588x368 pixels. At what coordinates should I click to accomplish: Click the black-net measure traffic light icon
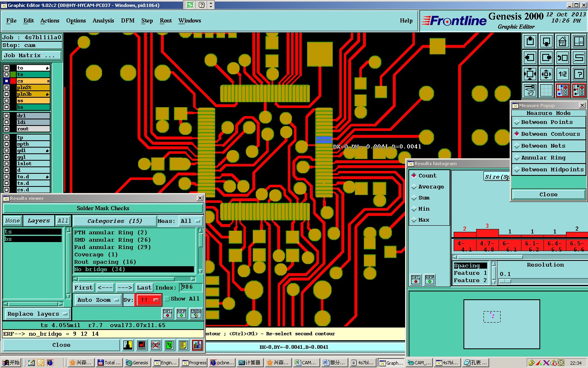coord(579,90)
